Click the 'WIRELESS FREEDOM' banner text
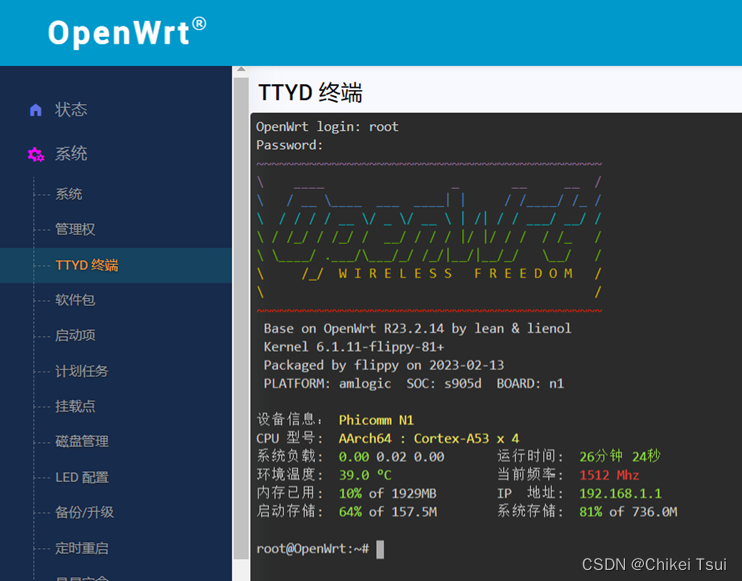 [456, 273]
